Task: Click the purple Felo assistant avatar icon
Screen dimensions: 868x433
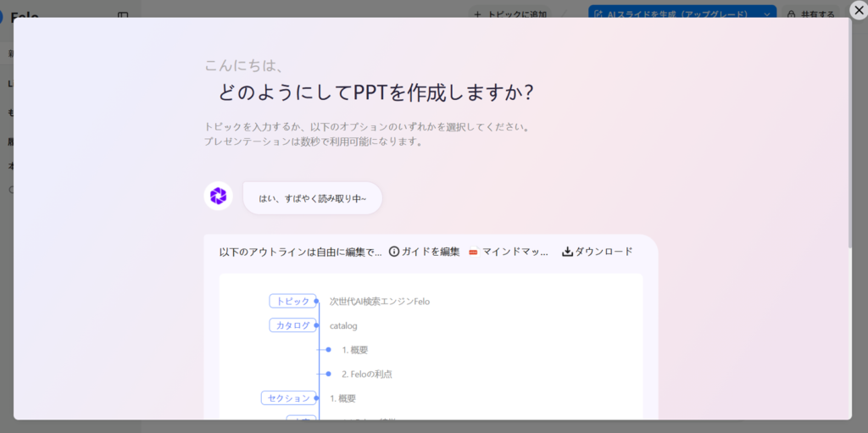Action: tap(218, 197)
